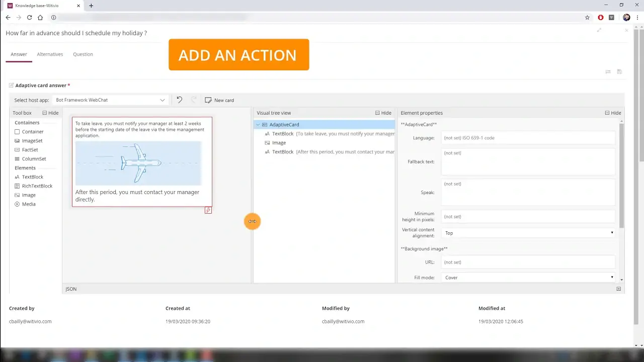Pick the TextBlock item in Tool box
The height and width of the screenshot is (362, 644).
29,177
